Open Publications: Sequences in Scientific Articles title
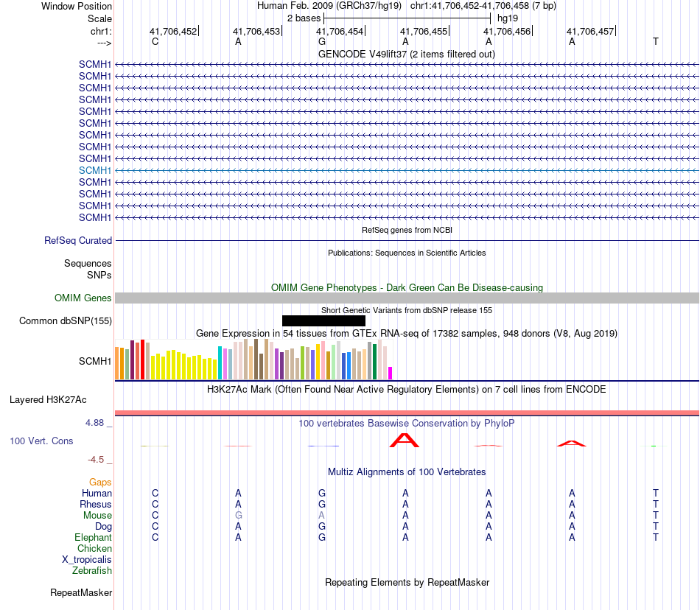This screenshot has height=610, width=700. tap(407, 253)
